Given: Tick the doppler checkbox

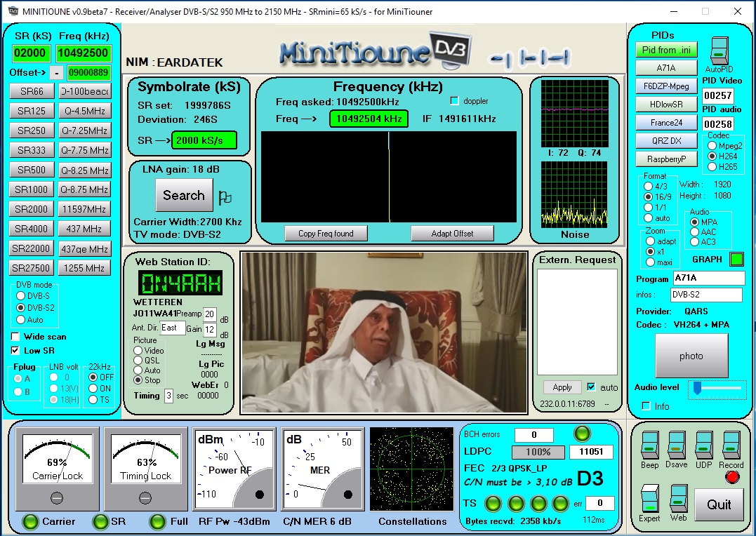Looking at the screenshot, I should click(454, 101).
